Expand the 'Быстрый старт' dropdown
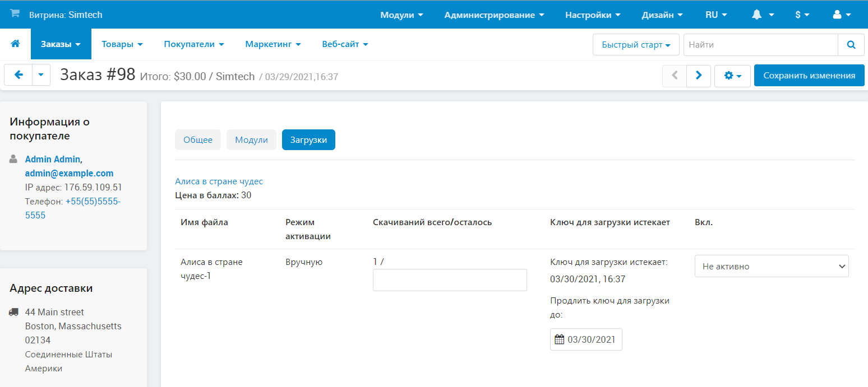 (x=636, y=45)
